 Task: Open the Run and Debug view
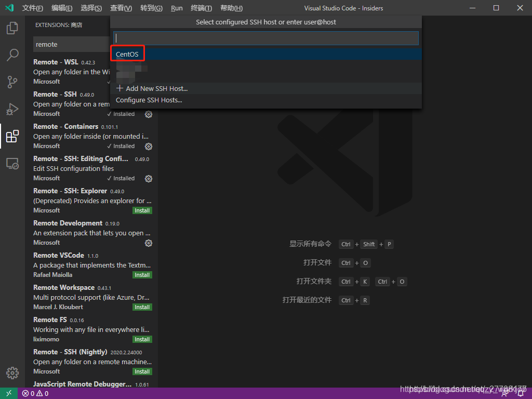(x=12, y=109)
